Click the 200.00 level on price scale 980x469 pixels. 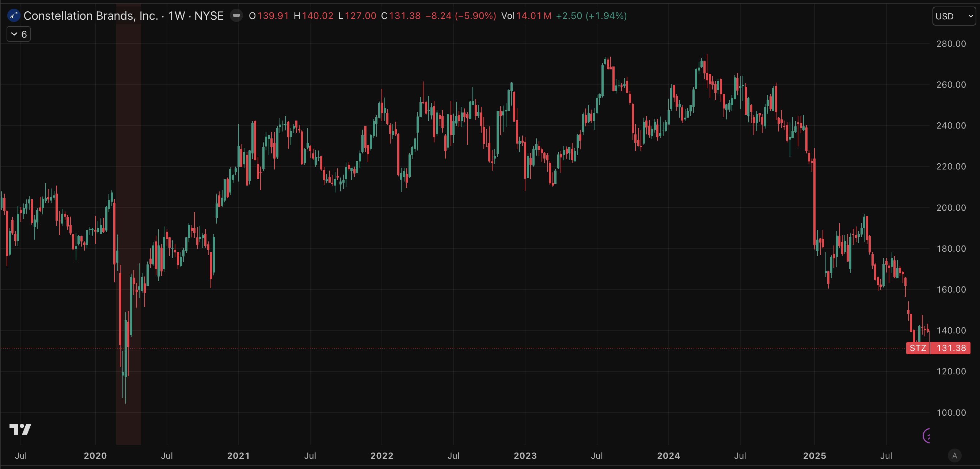tap(951, 208)
